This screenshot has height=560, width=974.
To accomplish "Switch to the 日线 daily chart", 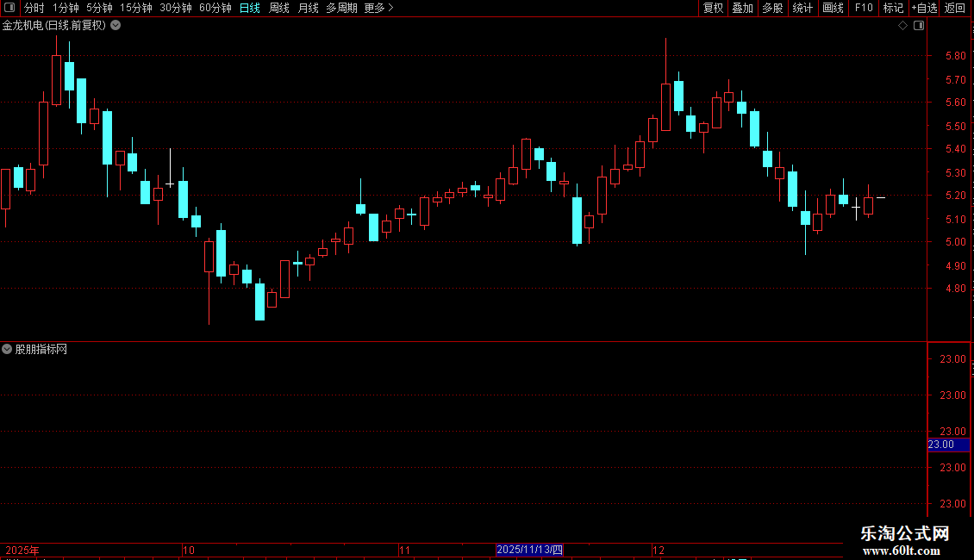I will pyautogui.click(x=250, y=8).
